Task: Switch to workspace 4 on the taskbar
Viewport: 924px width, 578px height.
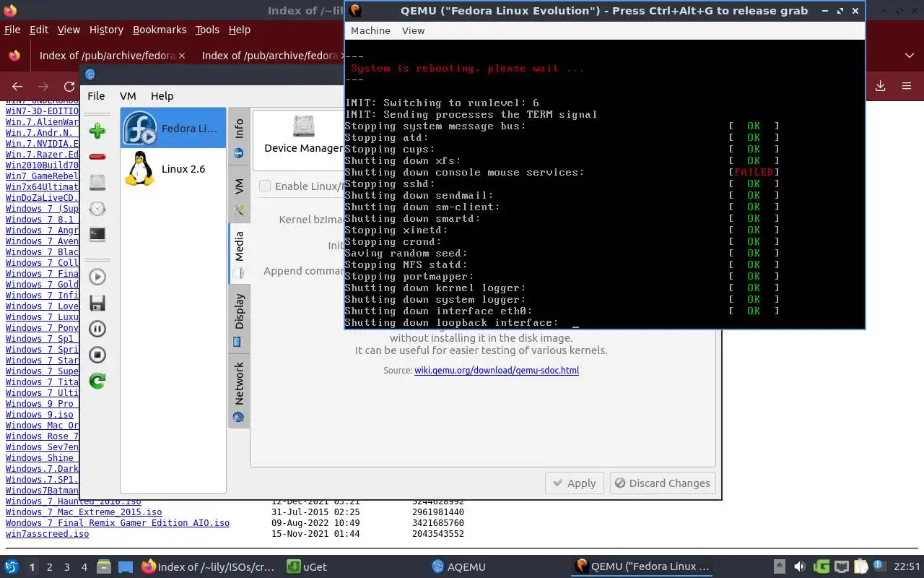Action: [84, 567]
